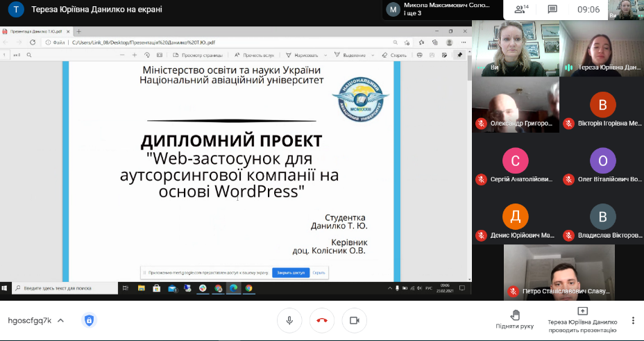Click the Підняти руку button
This screenshot has height=341, width=644.
515,319
